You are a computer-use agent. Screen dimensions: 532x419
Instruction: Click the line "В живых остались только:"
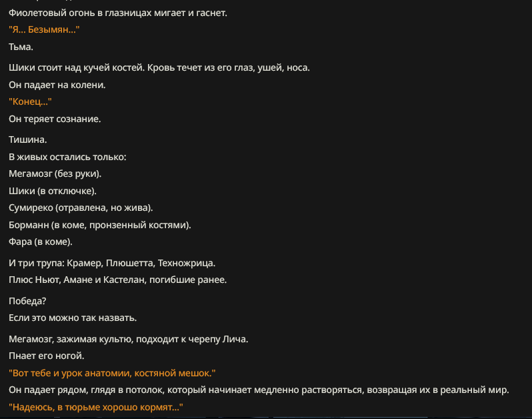coord(67,157)
